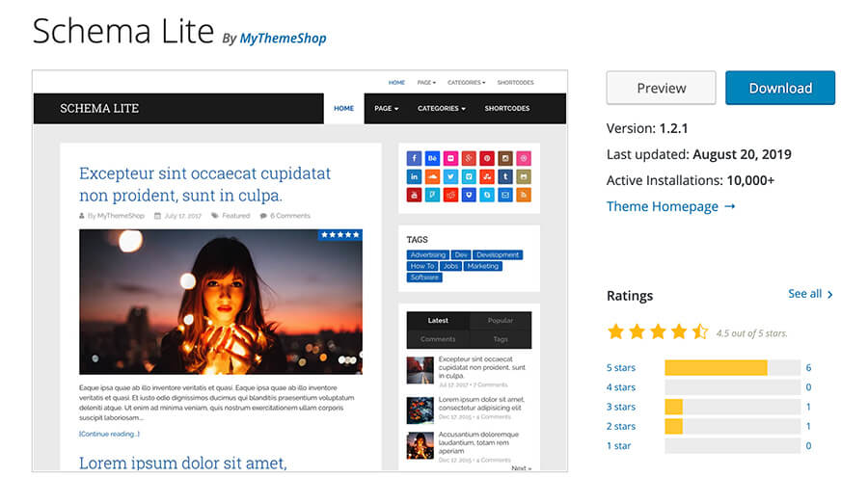Click the SCHEMA LITE site logo
This screenshot has height=477, width=868.
click(x=99, y=109)
